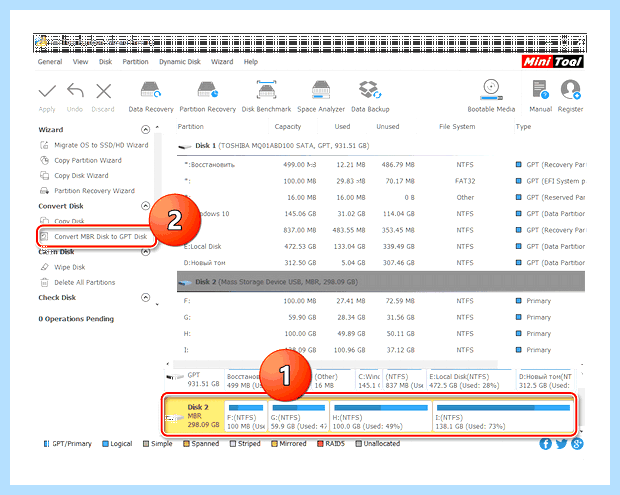Select the FAT32 EFI System partition row

pos(381,181)
